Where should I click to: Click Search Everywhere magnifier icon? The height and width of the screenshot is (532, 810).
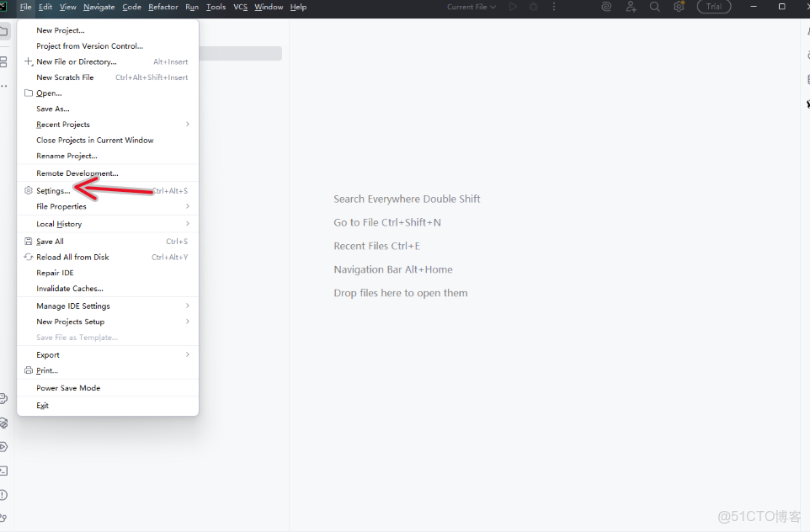(x=654, y=7)
